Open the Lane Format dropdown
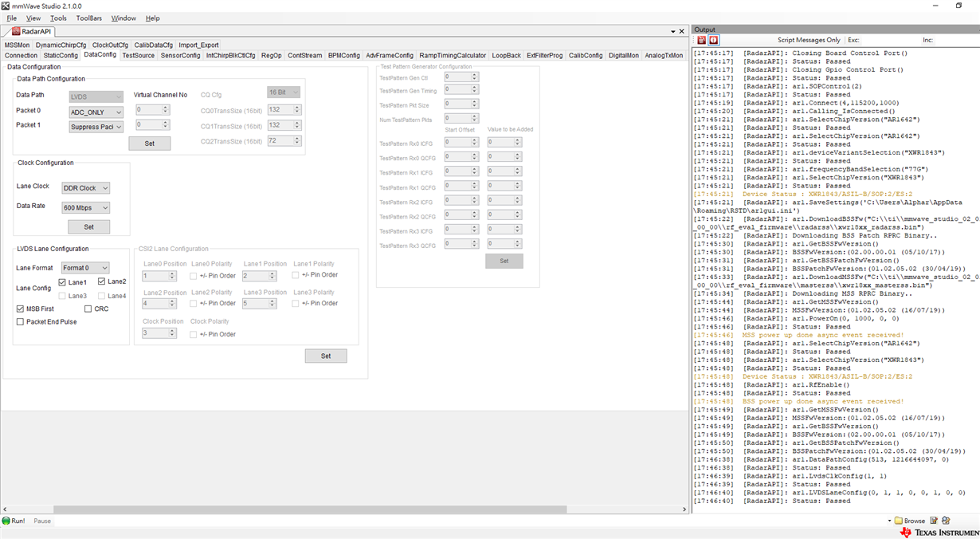This screenshot has height=539, width=980. tap(85, 268)
